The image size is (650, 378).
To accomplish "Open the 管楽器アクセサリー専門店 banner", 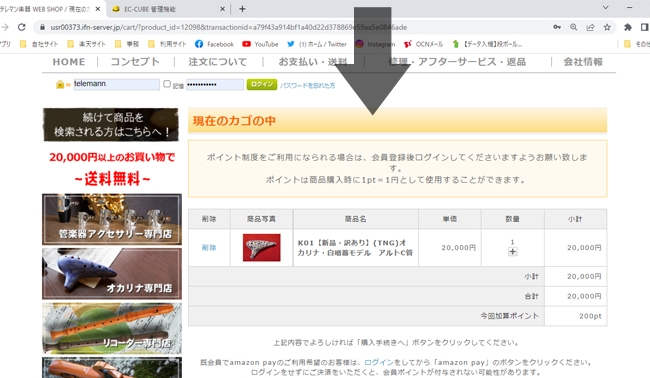I will click(x=112, y=219).
